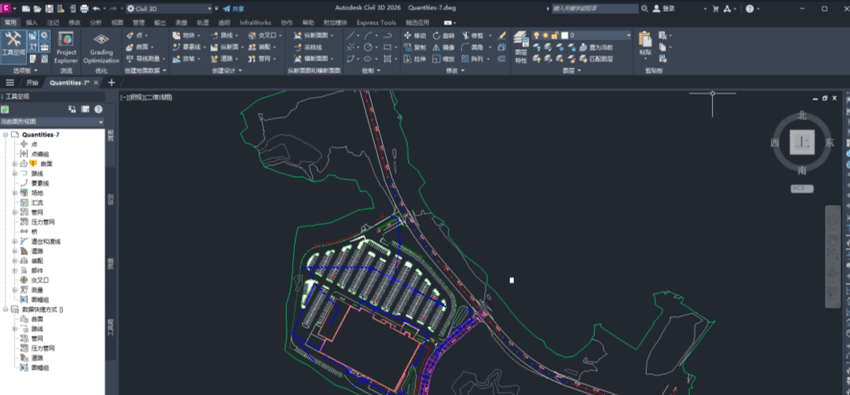The height and width of the screenshot is (395, 850).
Task: Toggle layer 0 lock icon
Action: pos(555,35)
